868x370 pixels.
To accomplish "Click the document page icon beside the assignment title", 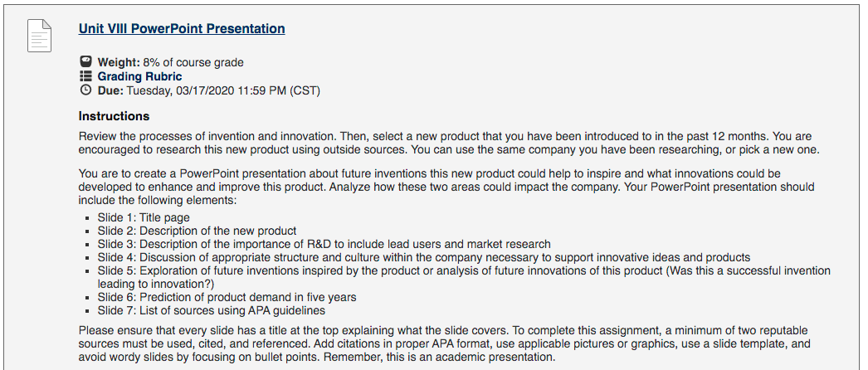I will pyautogui.click(x=39, y=36).
